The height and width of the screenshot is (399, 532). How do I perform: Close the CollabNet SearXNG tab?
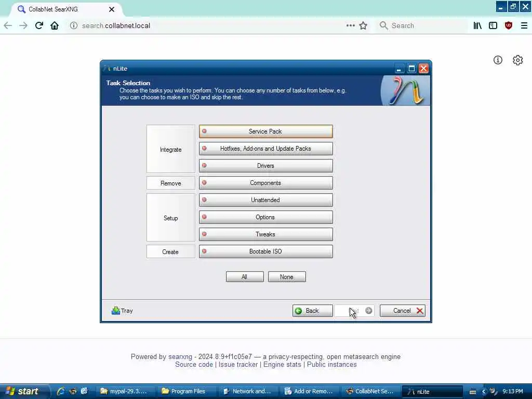pyautogui.click(x=112, y=9)
